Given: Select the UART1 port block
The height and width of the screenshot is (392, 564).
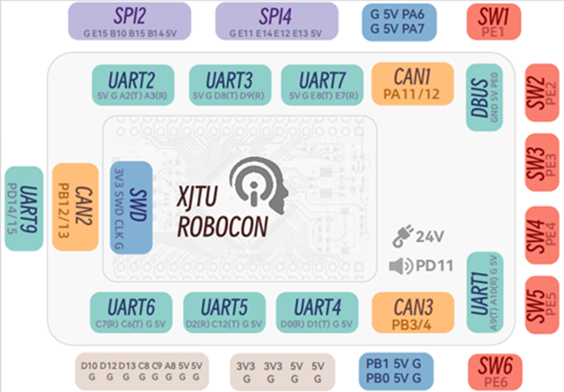Looking at the screenshot, I should [x=484, y=293].
